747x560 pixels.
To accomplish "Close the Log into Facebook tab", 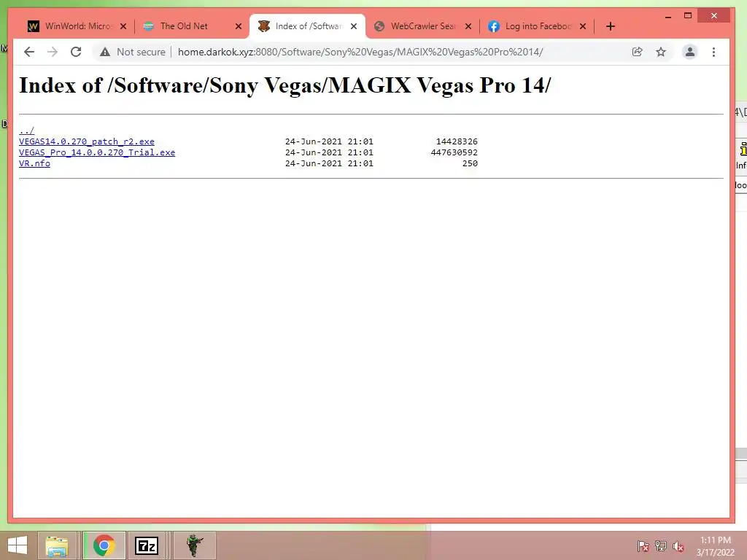I will pyautogui.click(x=583, y=26).
